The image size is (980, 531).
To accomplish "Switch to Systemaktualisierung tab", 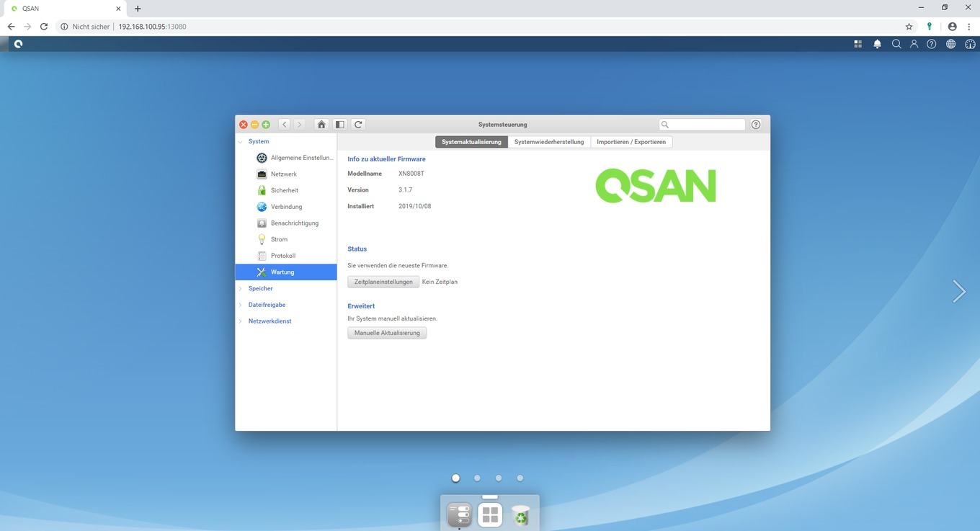I will coord(471,142).
